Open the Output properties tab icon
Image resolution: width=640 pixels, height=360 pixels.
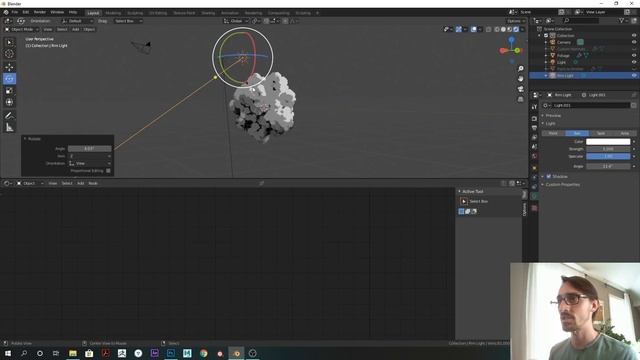534,128
